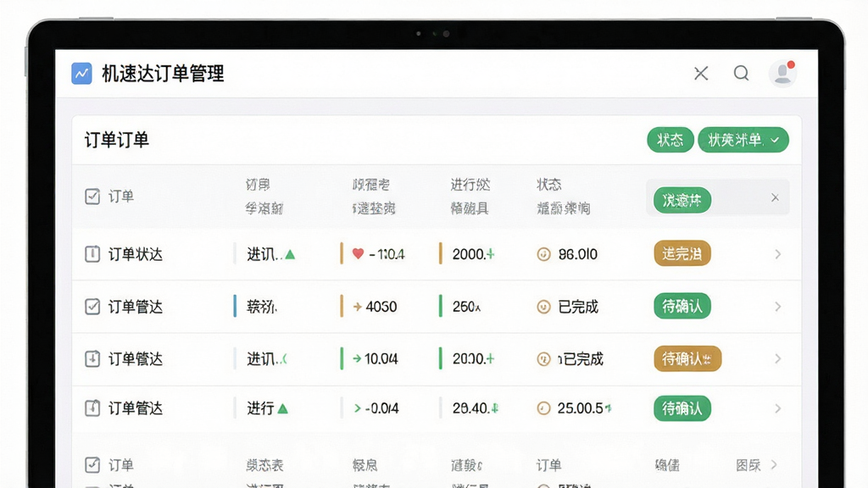Click the alert icon beside 订单状达
Image resolution: width=868 pixels, height=488 pixels.
pyautogui.click(x=92, y=254)
